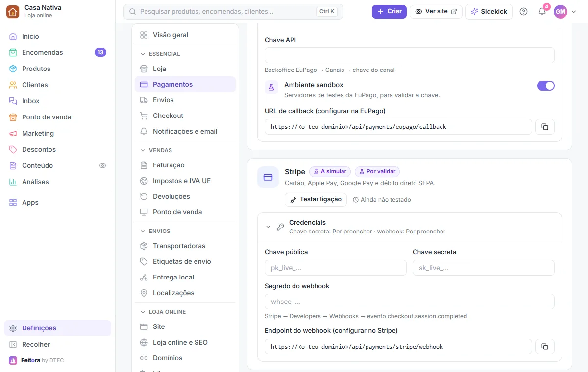The height and width of the screenshot is (372, 588).
Task: Open Visão geral settings page
Action: pos(185,35)
